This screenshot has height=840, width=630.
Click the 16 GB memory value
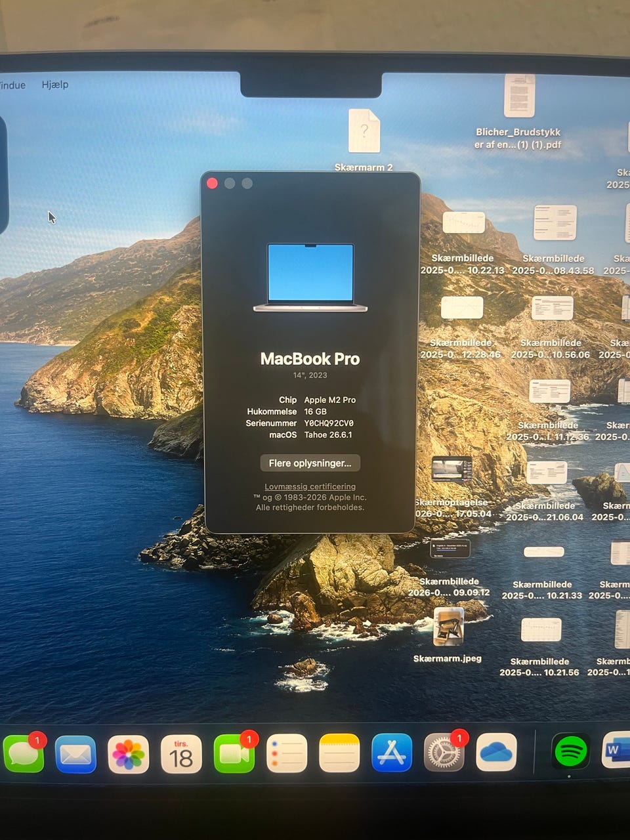click(315, 411)
